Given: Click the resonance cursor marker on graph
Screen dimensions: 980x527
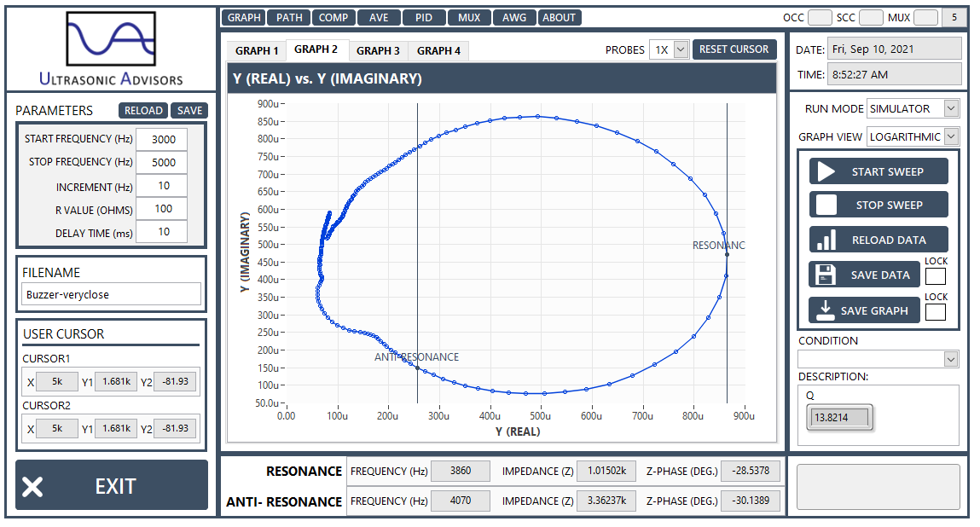Looking at the screenshot, I should click(x=727, y=254).
